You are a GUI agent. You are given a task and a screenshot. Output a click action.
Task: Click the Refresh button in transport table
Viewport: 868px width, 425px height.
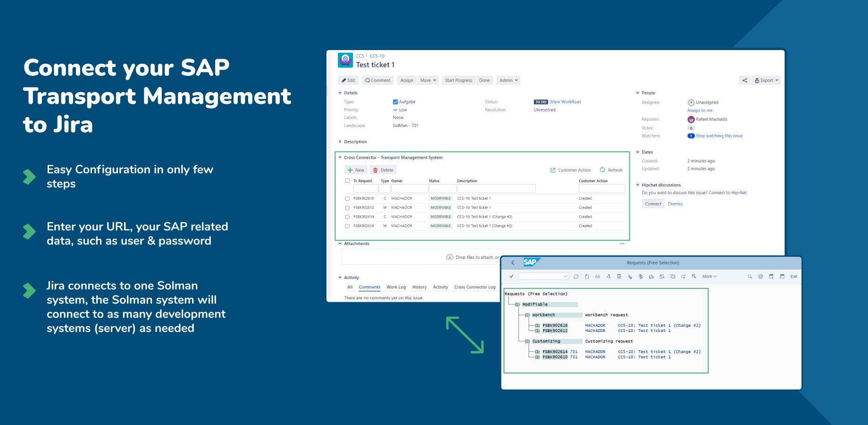[611, 170]
